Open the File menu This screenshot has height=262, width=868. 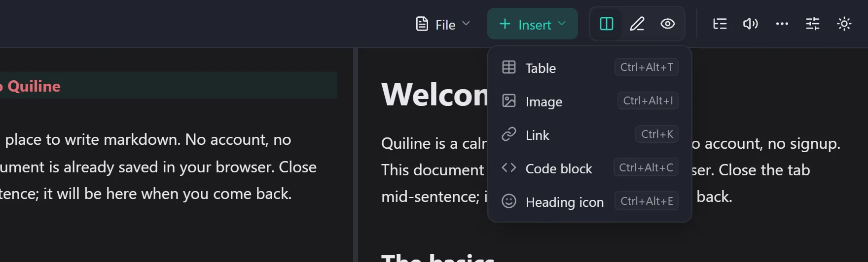(443, 24)
